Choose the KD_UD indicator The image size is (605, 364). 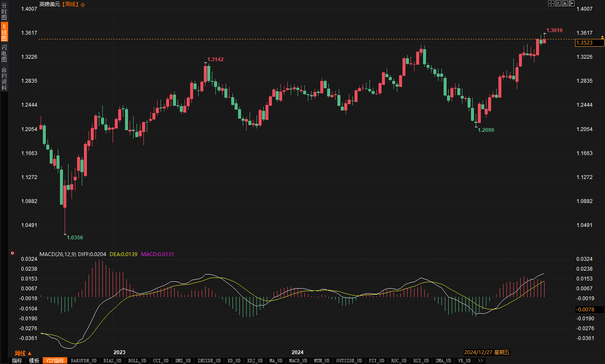coord(234,361)
